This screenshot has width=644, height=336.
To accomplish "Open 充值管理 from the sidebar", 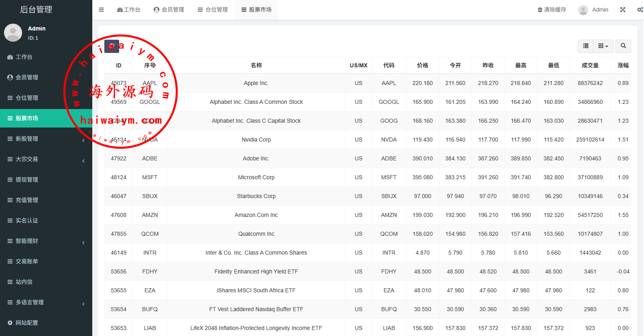I will click(x=26, y=200).
